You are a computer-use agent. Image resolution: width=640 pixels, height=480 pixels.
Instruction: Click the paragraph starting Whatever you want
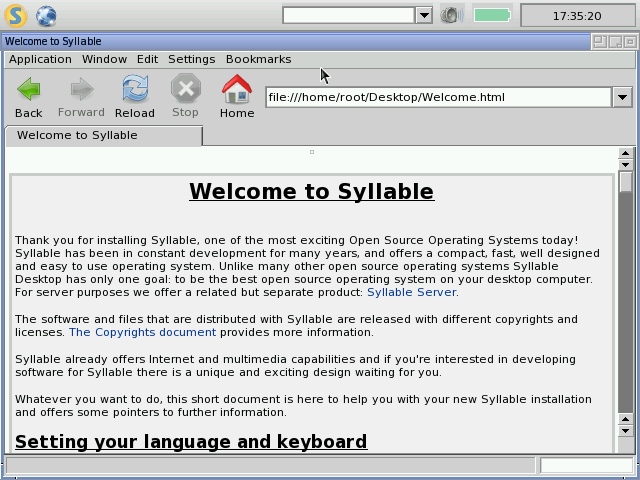click(303, 406)
